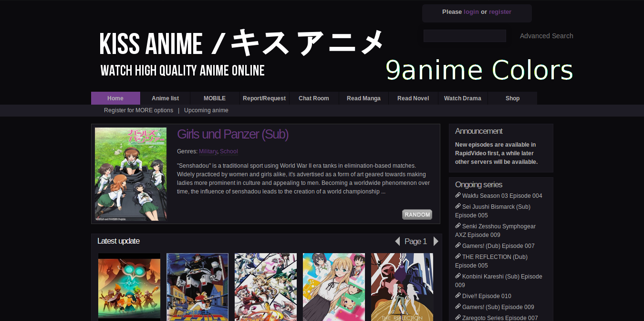Open the Chat Room tab
644x321 pixels.
[314, 98]
